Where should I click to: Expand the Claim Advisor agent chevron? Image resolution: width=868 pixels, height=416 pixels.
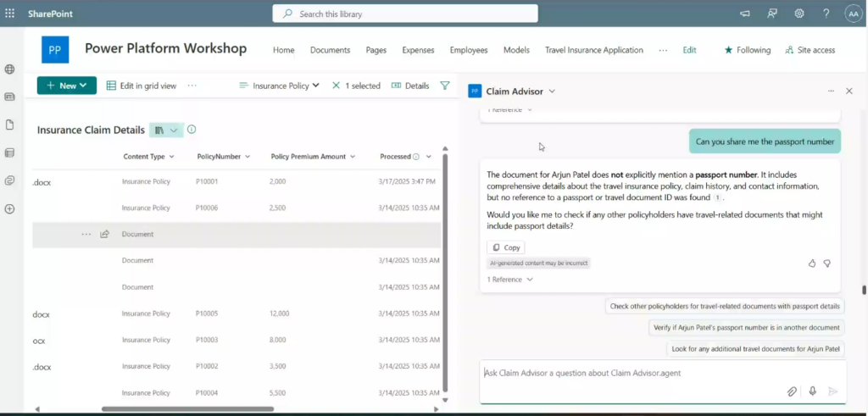pos(552,92)
